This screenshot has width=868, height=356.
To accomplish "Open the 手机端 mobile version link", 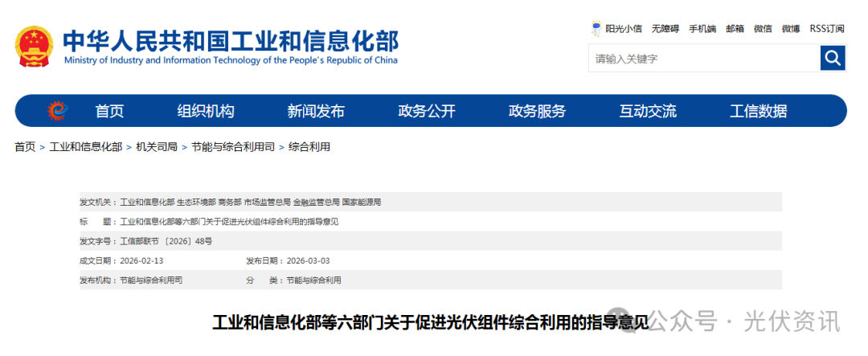I will pos(702,29).
